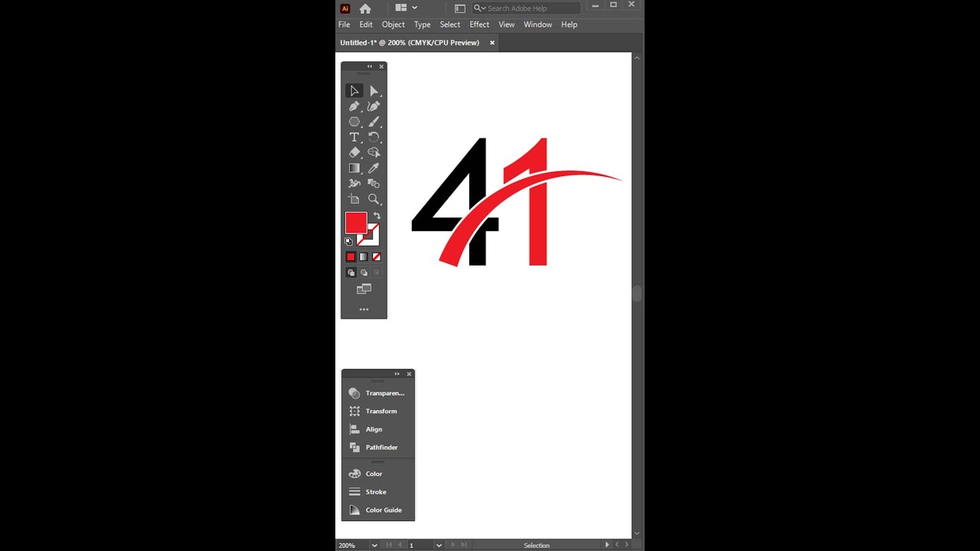980x551 pixels.
Task: Open the Select menu
Action: pos(450,24)
